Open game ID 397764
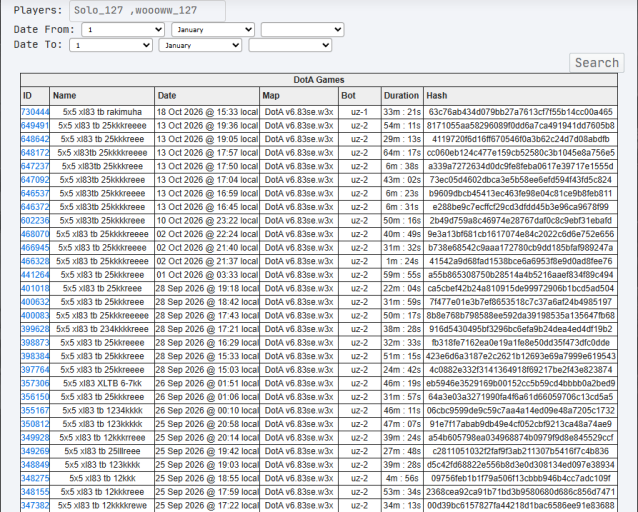This screenshot has width=638, height=512. 35,370
